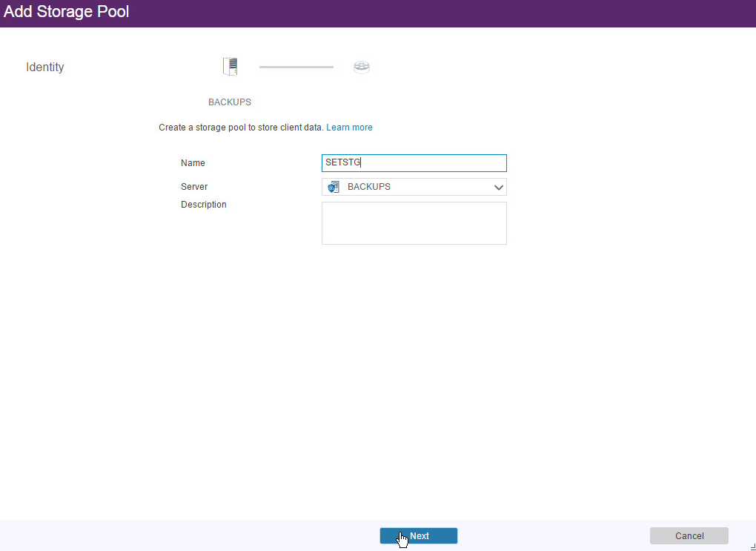The height and width of the screenshot is (551, 756).
Task: Expand the Server dropdown chevron arrow
Action: click(499, 188)
